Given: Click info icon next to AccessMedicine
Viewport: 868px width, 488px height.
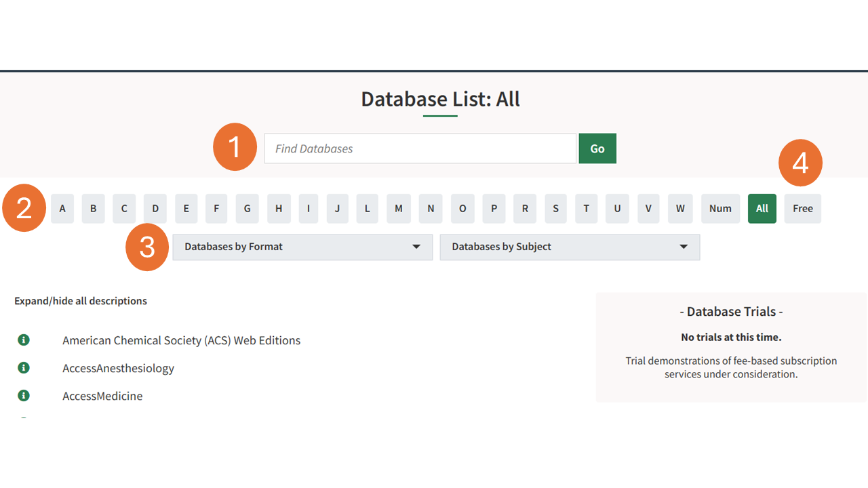Looking at the screenshot, I should pyautogui.click(x=24, y=396).
